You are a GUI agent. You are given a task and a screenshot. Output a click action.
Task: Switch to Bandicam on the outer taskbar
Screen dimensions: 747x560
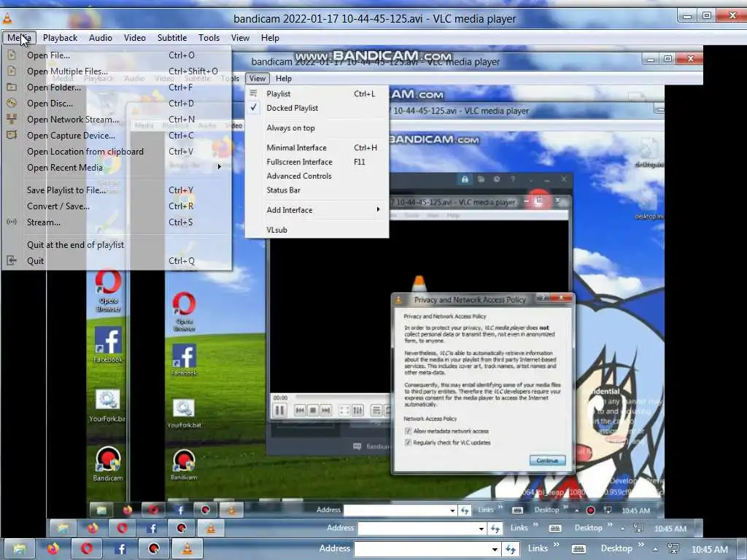pyautogui.click(x=153, y=548)
